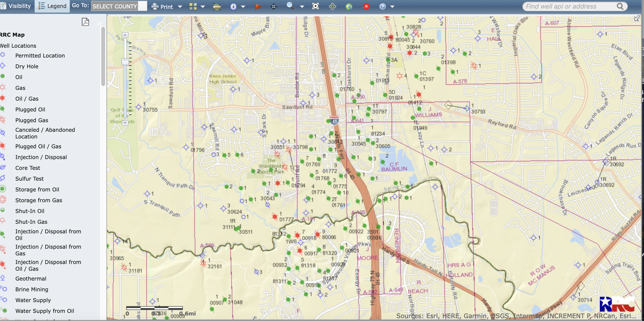Export the legend as PDF
The width and height of the screenshot is (644, 321).
pos(85,22)
